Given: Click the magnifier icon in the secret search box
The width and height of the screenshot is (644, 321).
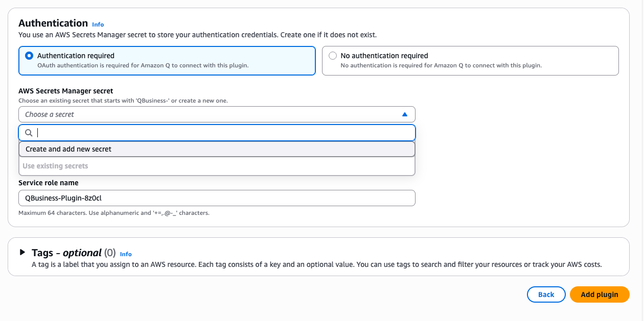Looking at the screenshot, I should 29,133.
